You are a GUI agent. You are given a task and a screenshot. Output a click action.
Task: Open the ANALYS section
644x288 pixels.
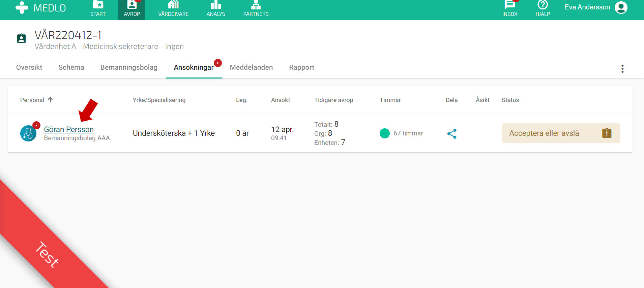point(216,9)
